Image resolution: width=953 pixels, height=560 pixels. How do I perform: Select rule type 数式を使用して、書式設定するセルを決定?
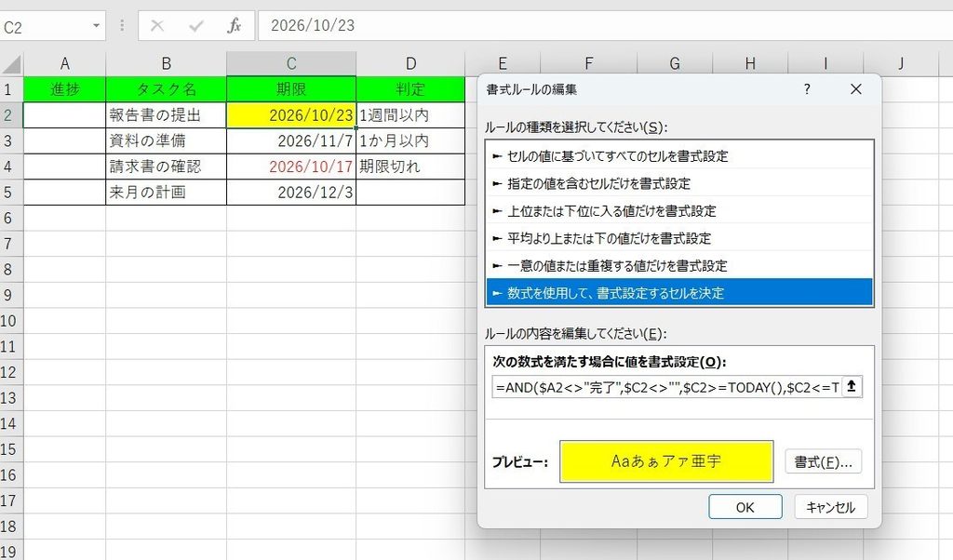tap(678, 293)
